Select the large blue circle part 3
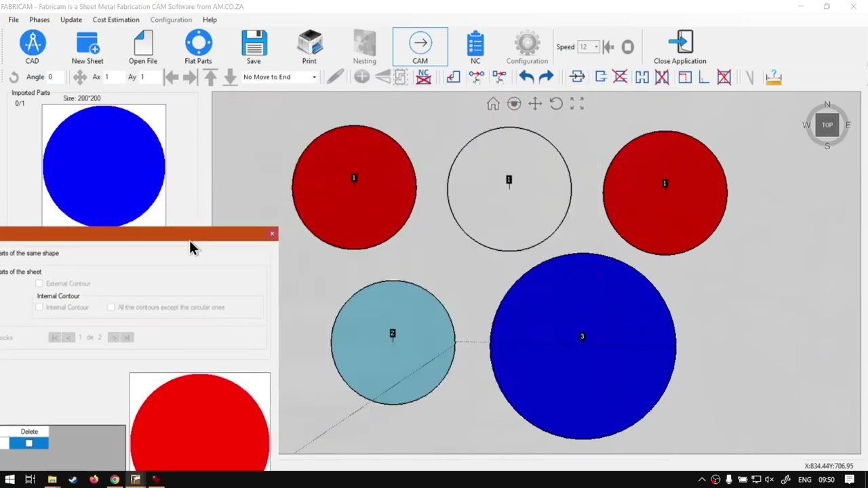The width and height of the screenshot is (868, 488). coord(583,346)
